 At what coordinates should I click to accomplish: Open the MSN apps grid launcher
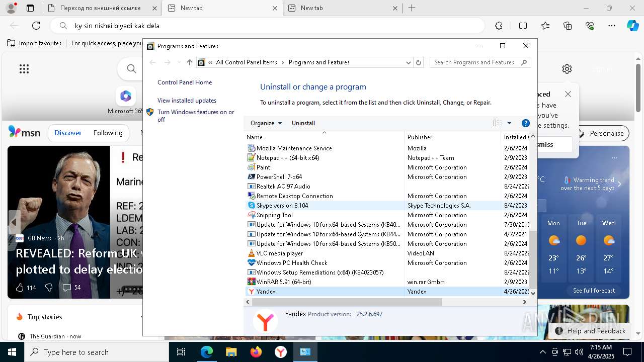[x=24, y=69]
